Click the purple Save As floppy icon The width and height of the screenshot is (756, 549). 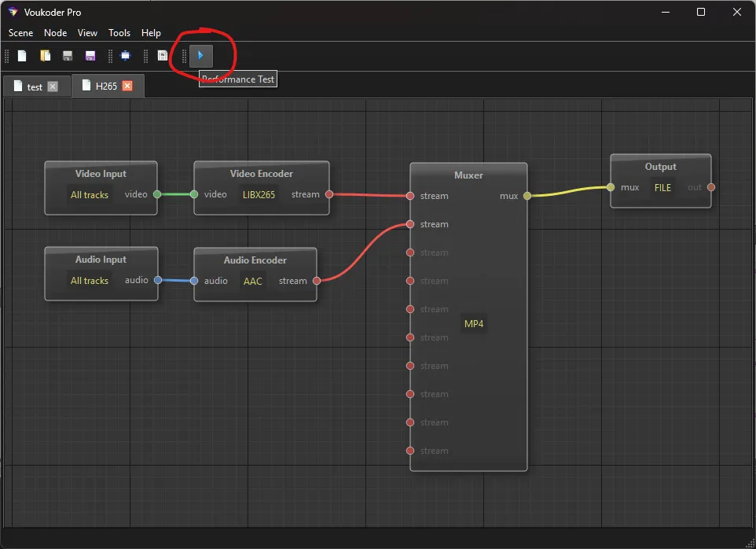click(90, 56)
